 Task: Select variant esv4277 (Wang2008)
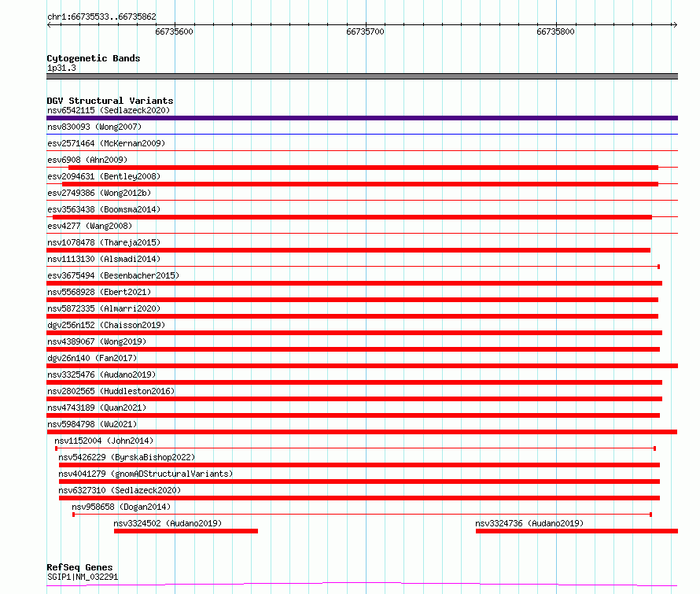click(90, 226)
